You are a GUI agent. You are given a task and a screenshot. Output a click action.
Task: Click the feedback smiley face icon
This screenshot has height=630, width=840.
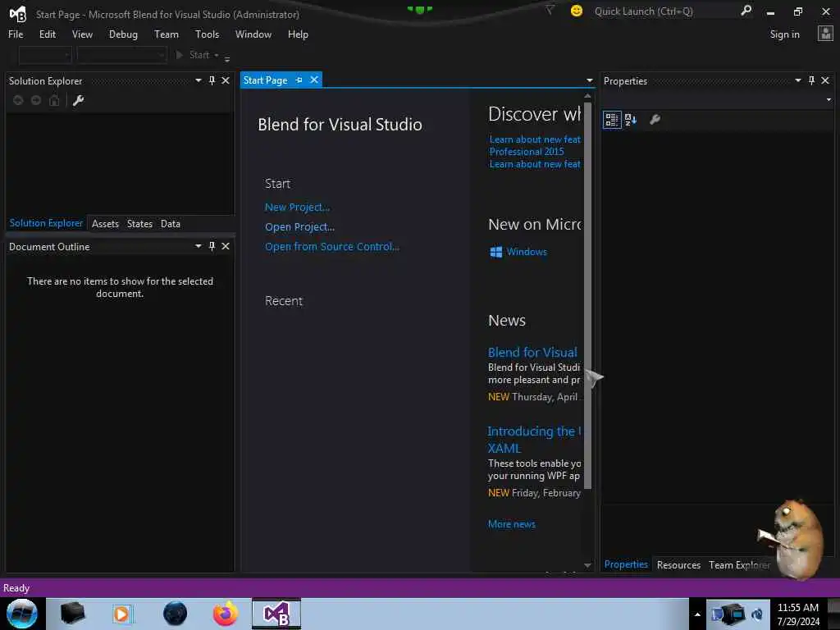(577, 11)
